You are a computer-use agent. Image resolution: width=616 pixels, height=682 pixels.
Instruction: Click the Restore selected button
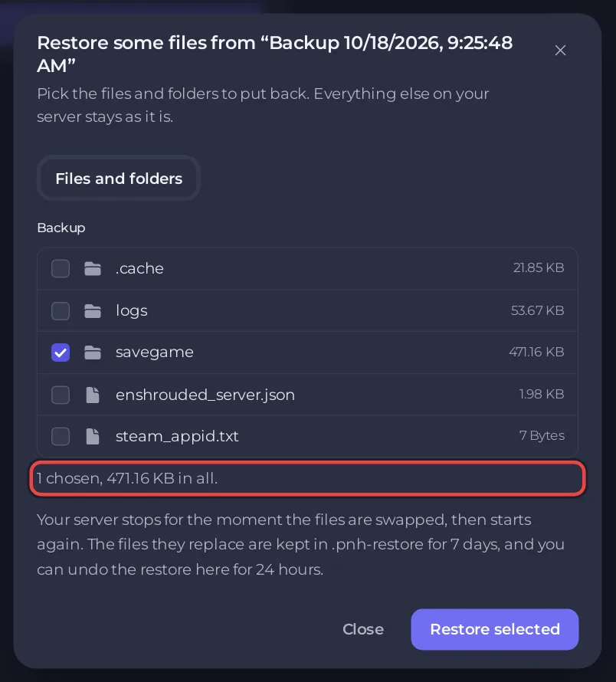point(495,629)
